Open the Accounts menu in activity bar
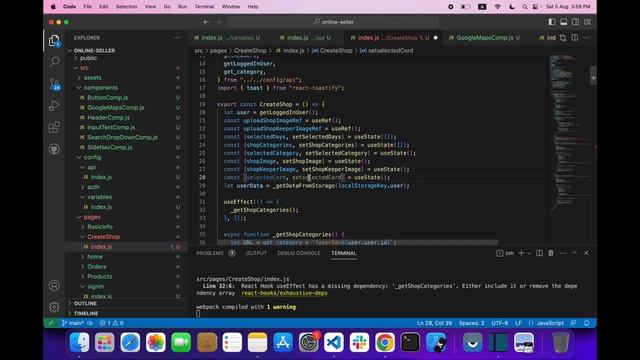 pos(54,285)
